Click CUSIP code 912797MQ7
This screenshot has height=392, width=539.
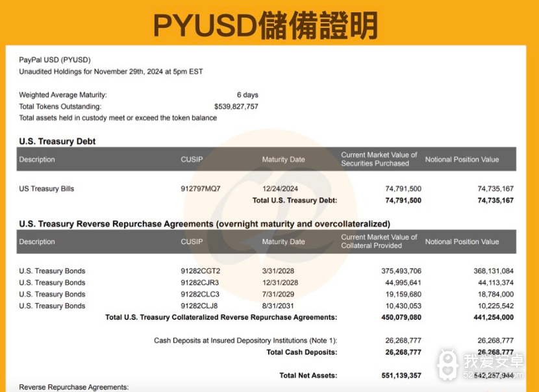pyautogui.click(x=201, y=189)
